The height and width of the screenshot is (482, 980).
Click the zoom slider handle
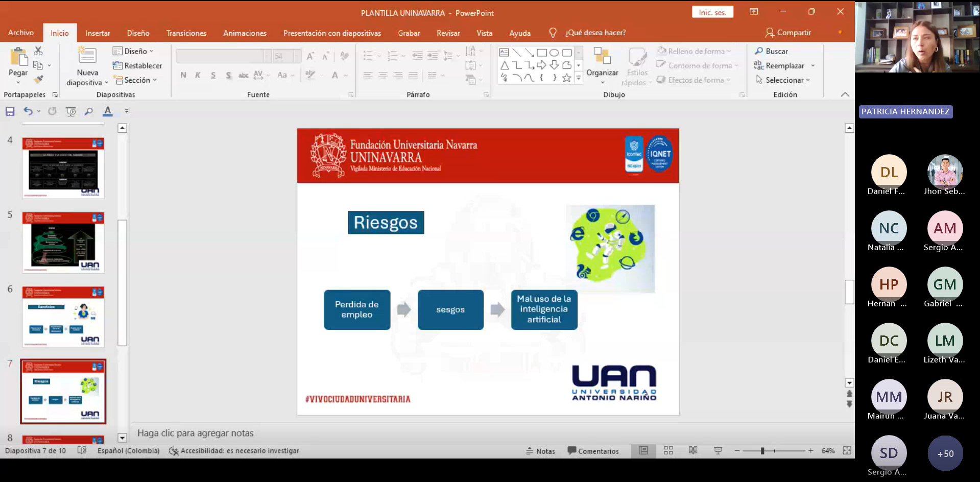click(762, 451)
